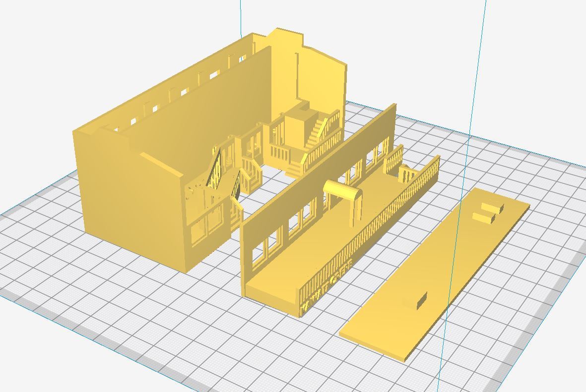586x392 pixels.
Task: Select the curved awning over the doorway
Action: pos(342,191)
